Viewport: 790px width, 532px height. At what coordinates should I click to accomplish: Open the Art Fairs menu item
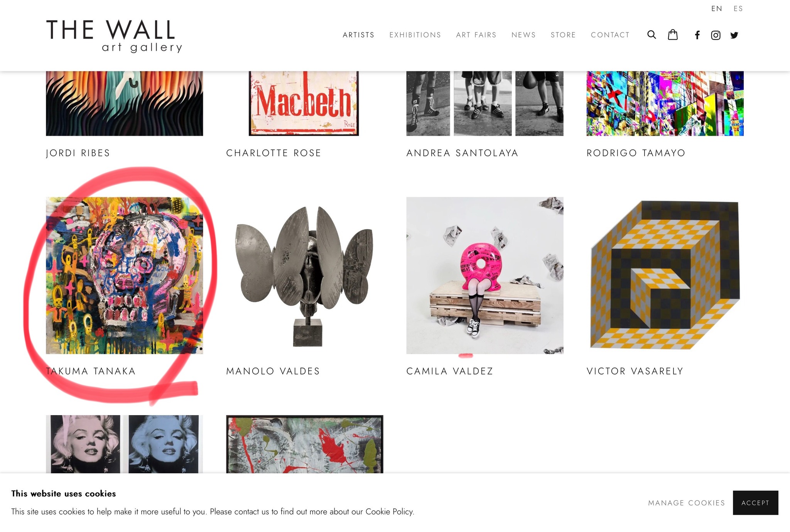tap(476, 35)
